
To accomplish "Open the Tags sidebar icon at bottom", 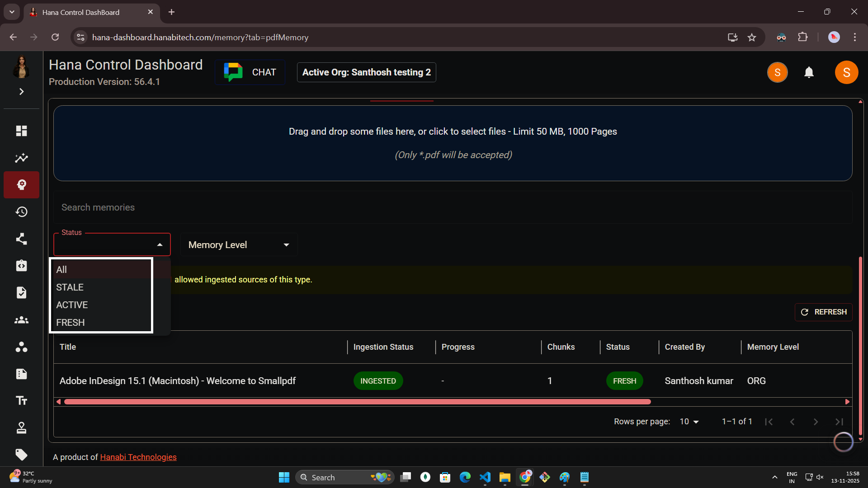I will (x=21, y=455).
